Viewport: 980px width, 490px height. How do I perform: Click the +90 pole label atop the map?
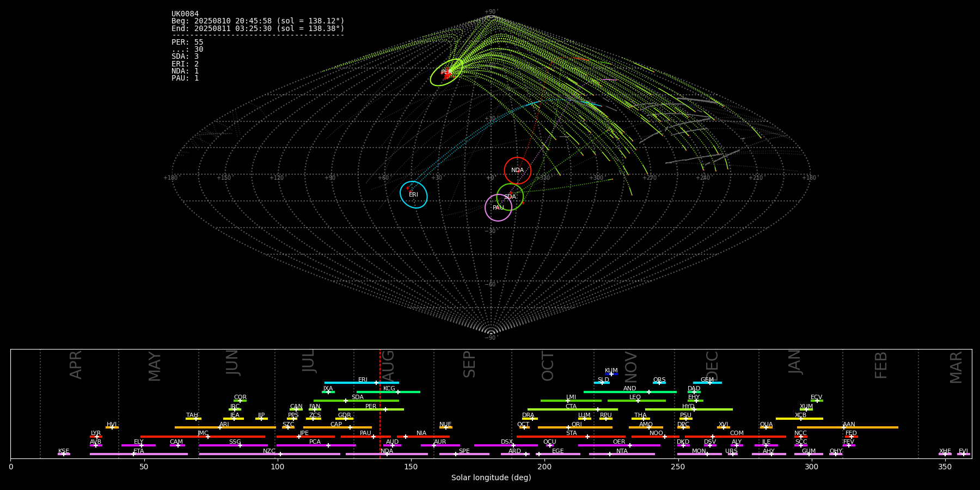click(491, 12)
